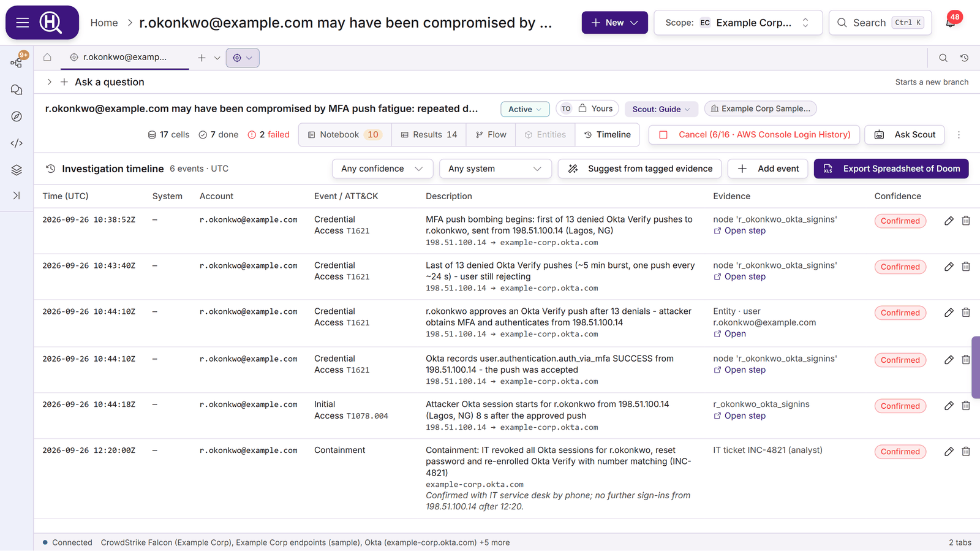Open the more options kebab menu
Image resolution: width=980 pixels, height=551 pixels.
(x=959, y=135)
